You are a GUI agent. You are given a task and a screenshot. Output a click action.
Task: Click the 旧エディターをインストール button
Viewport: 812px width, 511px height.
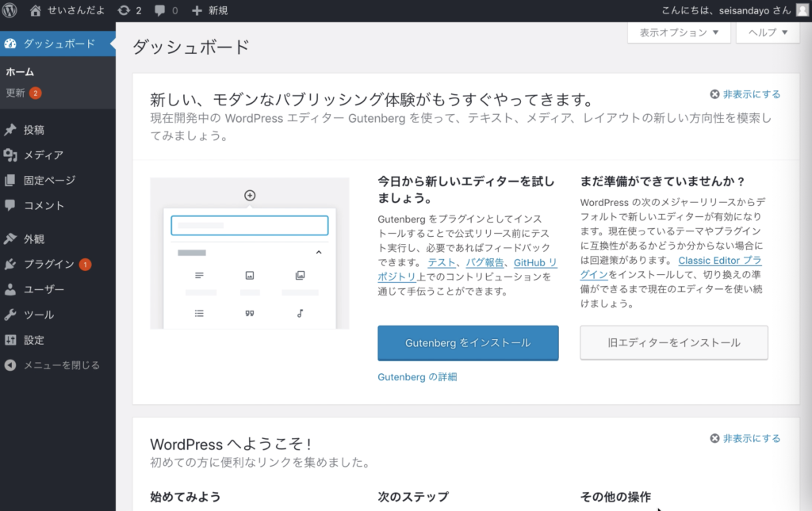click(x=674, y=343)
